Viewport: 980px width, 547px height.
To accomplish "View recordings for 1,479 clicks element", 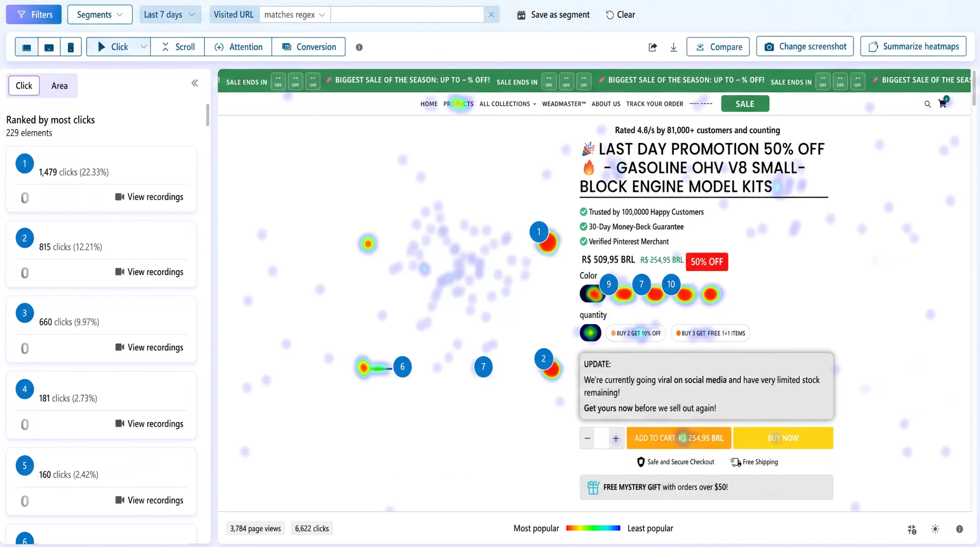I will click(x=149, y=197).
